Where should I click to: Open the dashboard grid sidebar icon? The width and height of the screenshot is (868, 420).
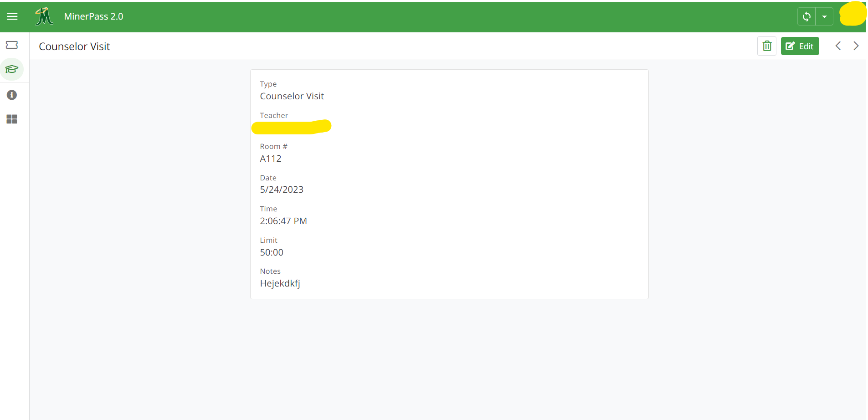coord(12,119)
